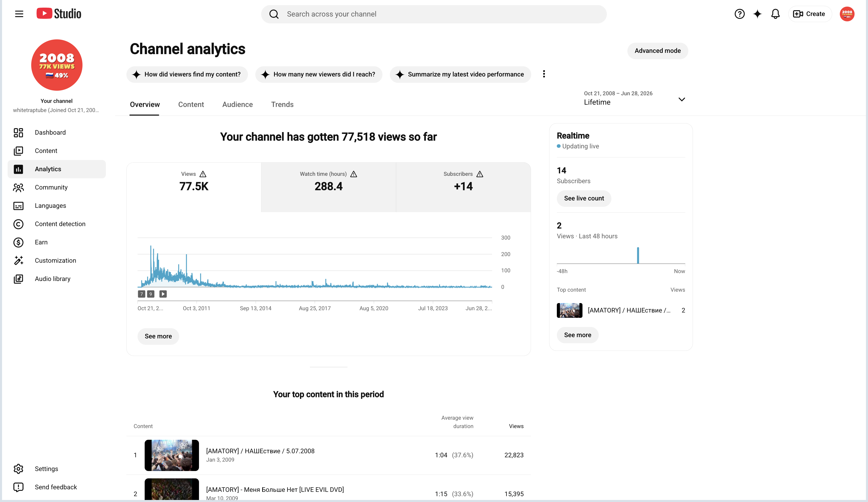This screenshot has height=502, width=868.
Task: Click the 48-hour realtime views bar
Action: pos(638,255)
